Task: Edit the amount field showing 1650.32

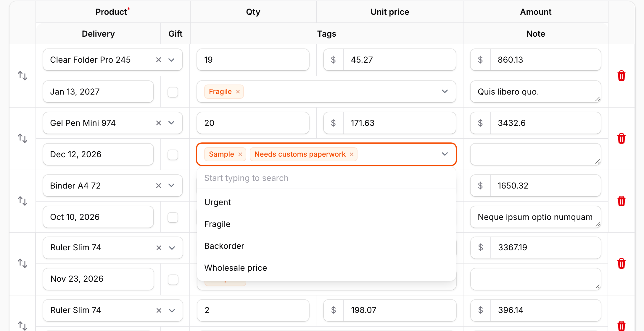Action: [545, 186]
